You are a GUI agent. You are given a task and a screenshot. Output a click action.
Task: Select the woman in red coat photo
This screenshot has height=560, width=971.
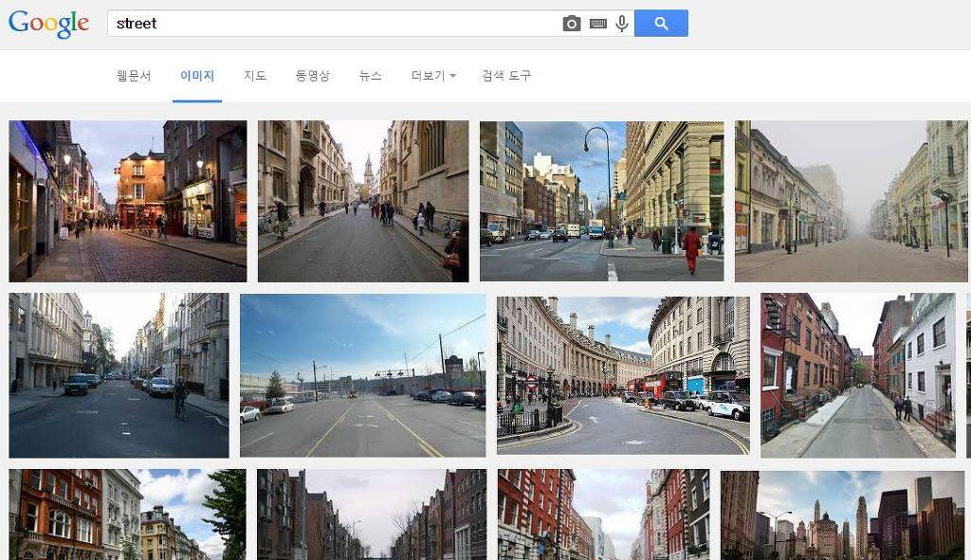(601, 201)
